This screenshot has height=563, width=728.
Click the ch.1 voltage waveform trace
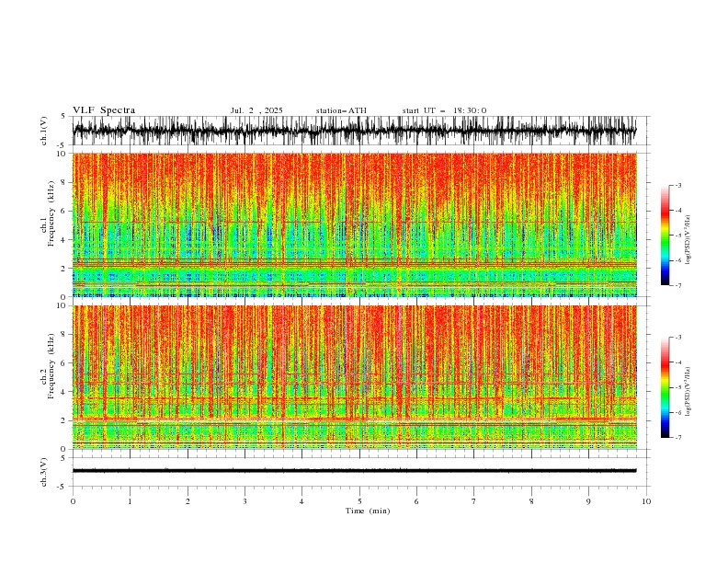point(354,131)
